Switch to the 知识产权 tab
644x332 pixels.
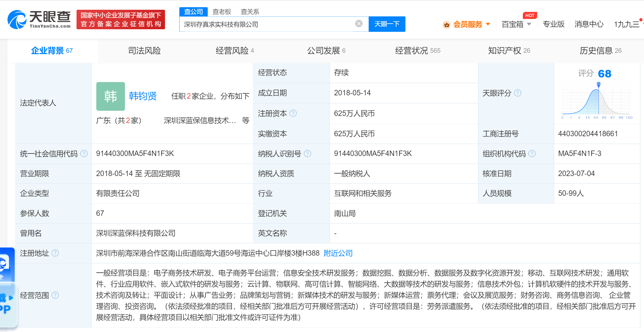click(509, 51)
